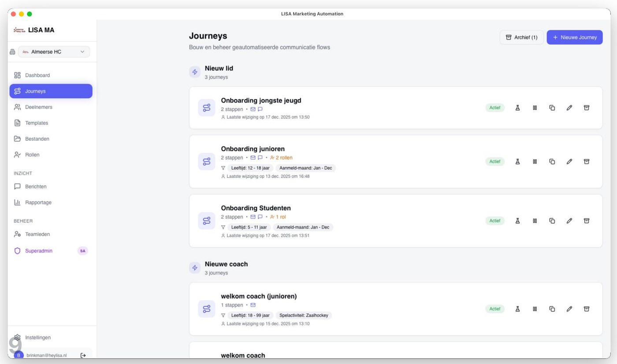
Task: Edit the Onboarding junioren journey with pencil
Action: tap(569, 162)
